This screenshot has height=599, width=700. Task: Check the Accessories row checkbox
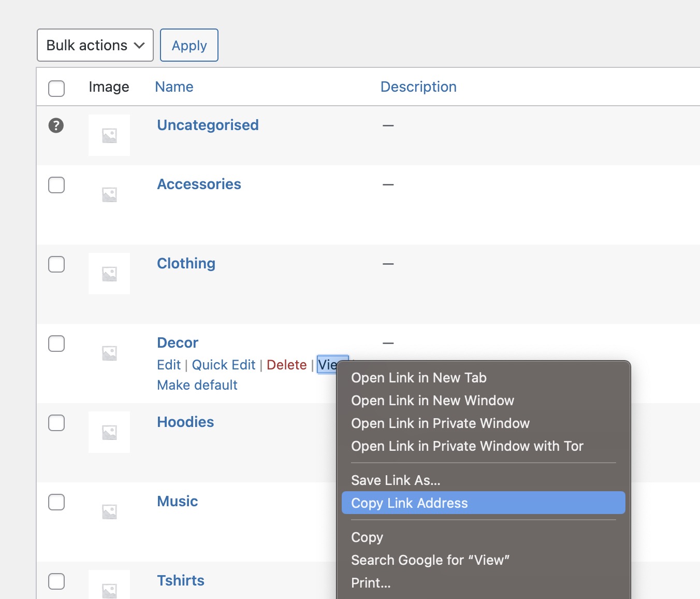tap(56, 185)
